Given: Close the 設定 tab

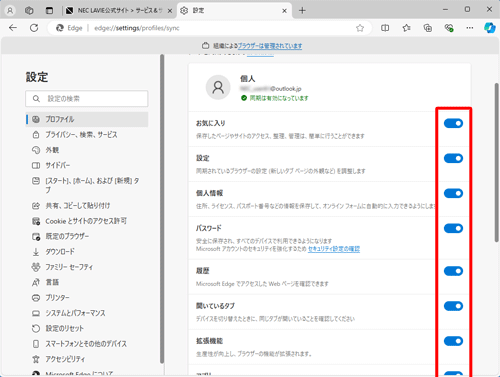Looking at the screenshot, I should 284,11.
